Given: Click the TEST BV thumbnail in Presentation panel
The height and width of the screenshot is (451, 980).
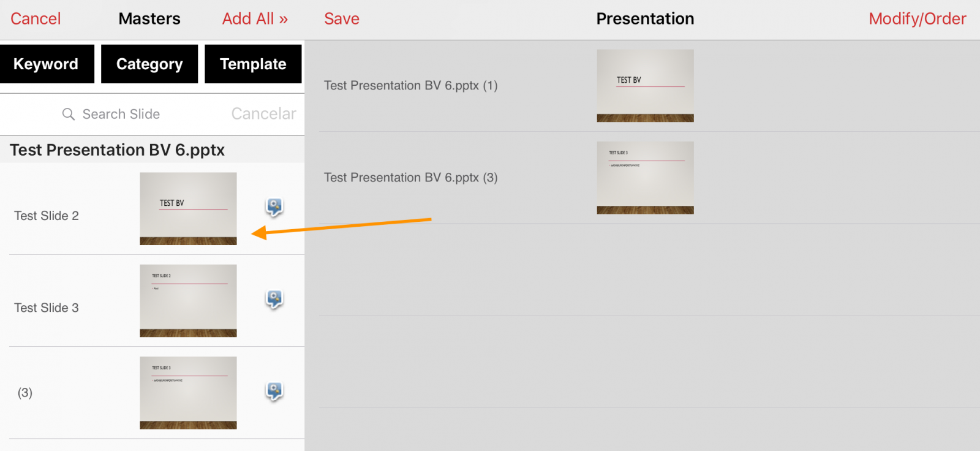Looking at the screenshot, I should click(x=645, y=86).
